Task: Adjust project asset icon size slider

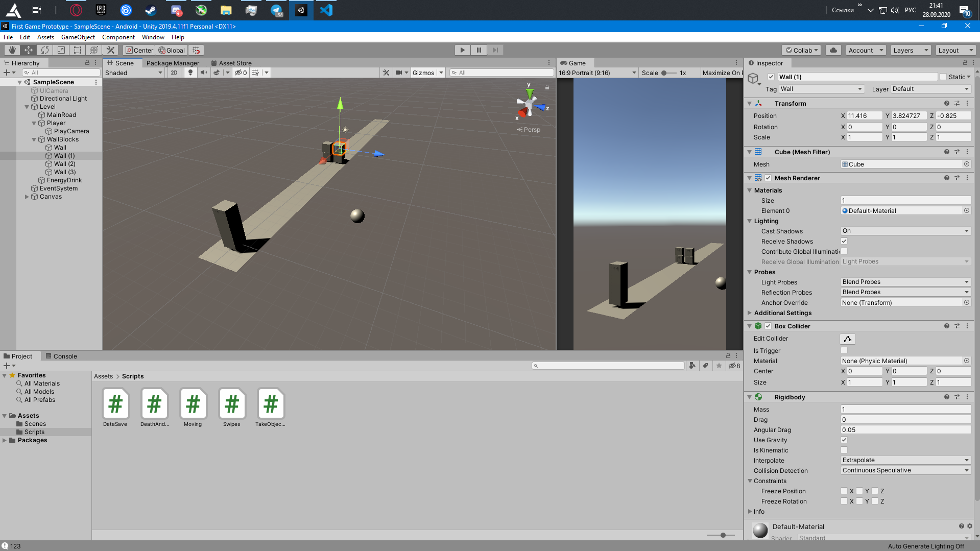Action: pos(721,535)
